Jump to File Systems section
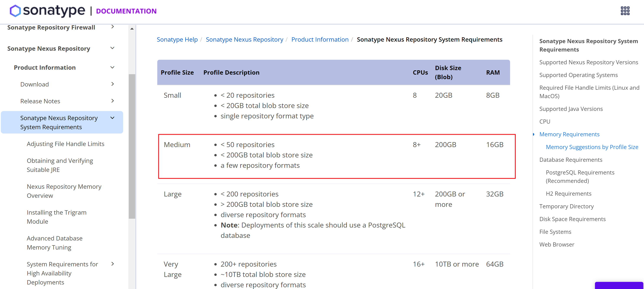 [x=555, y=232]
